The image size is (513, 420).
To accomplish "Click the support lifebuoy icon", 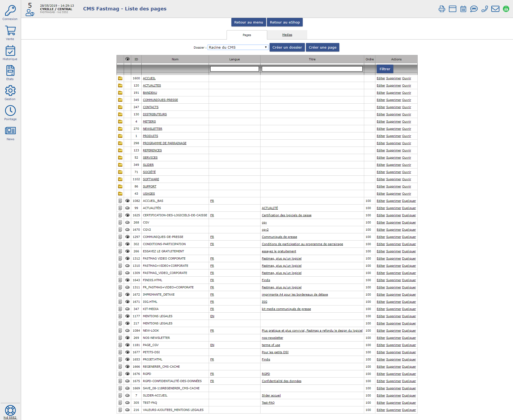I will point(10,410).
